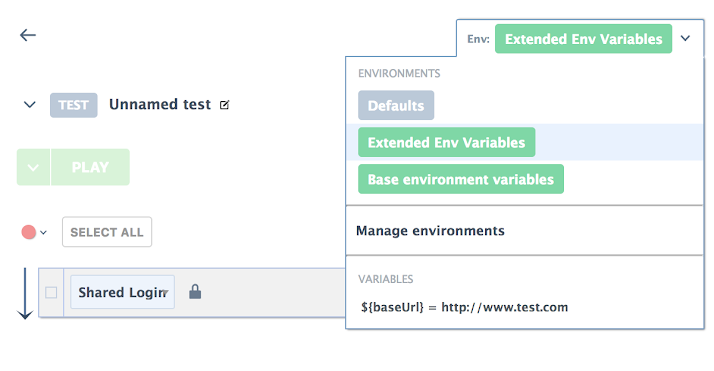
Task: Click the SELECT ALL button
Action: pos(107,232)
